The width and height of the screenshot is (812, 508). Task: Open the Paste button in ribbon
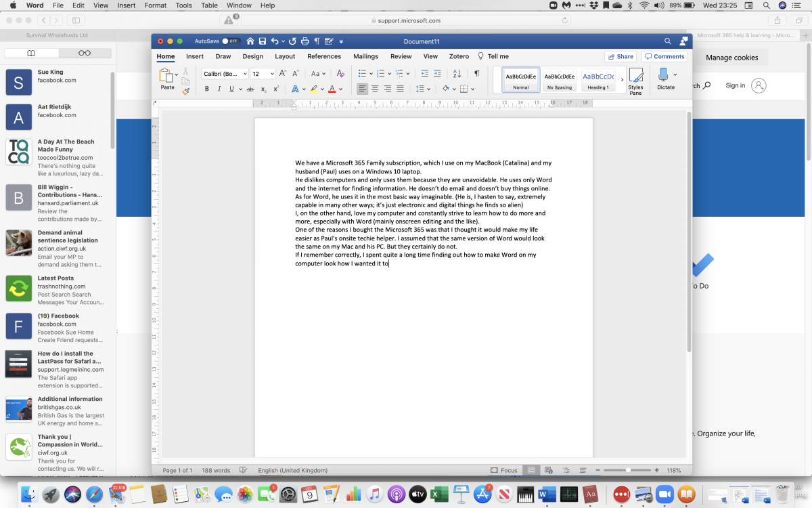pyautogui.click(x=166, y=79)
